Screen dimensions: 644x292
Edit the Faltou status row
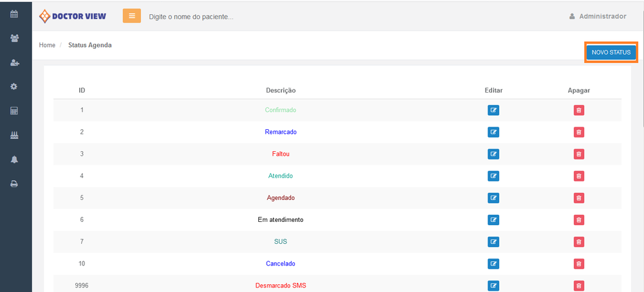pyautogui.click(x=493, y=154)
